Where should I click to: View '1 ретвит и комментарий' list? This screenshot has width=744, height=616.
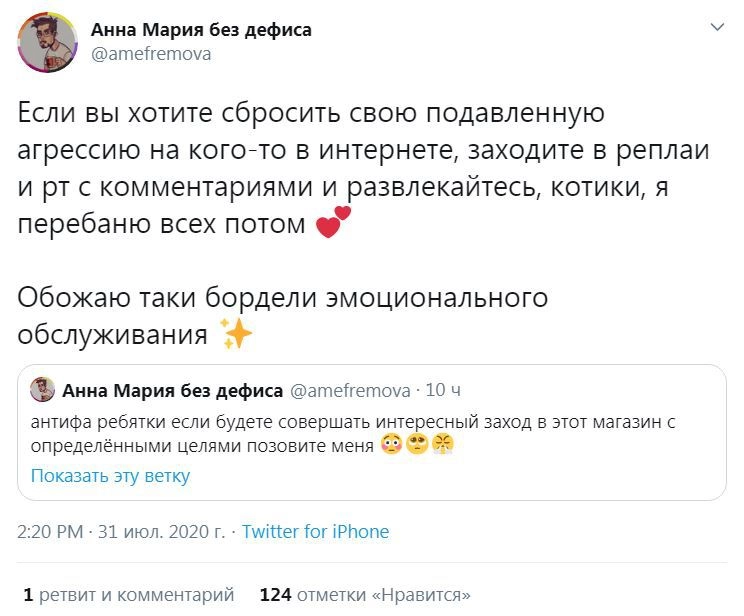click(129, 595)
